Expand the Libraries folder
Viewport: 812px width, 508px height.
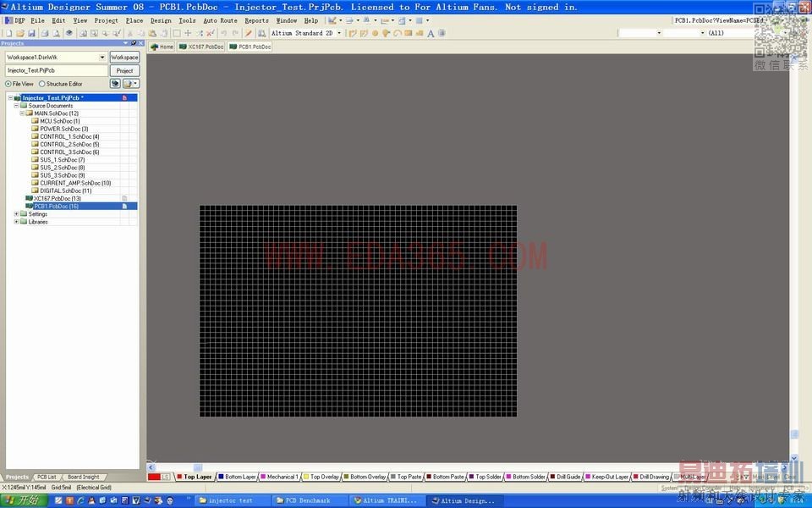tap(16, 222)
